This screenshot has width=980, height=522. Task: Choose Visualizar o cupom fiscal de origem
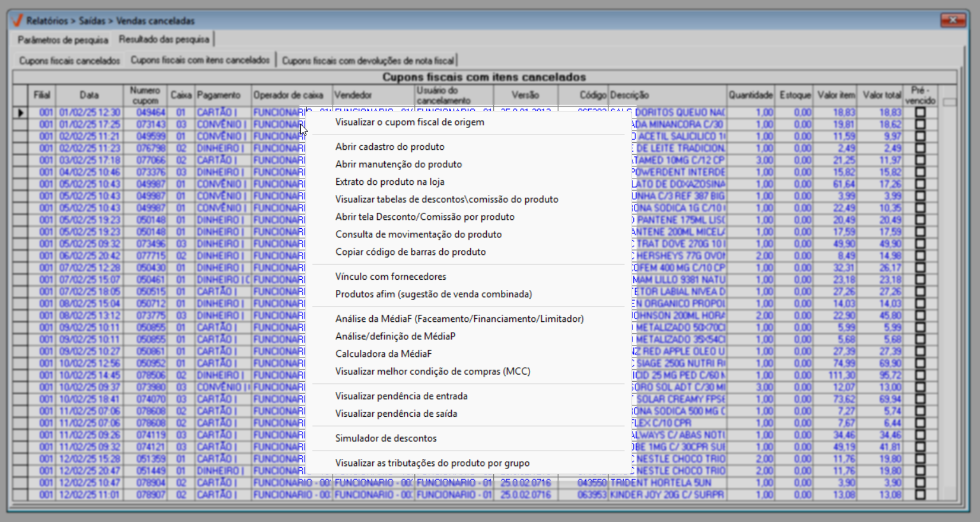pos(410,122)
